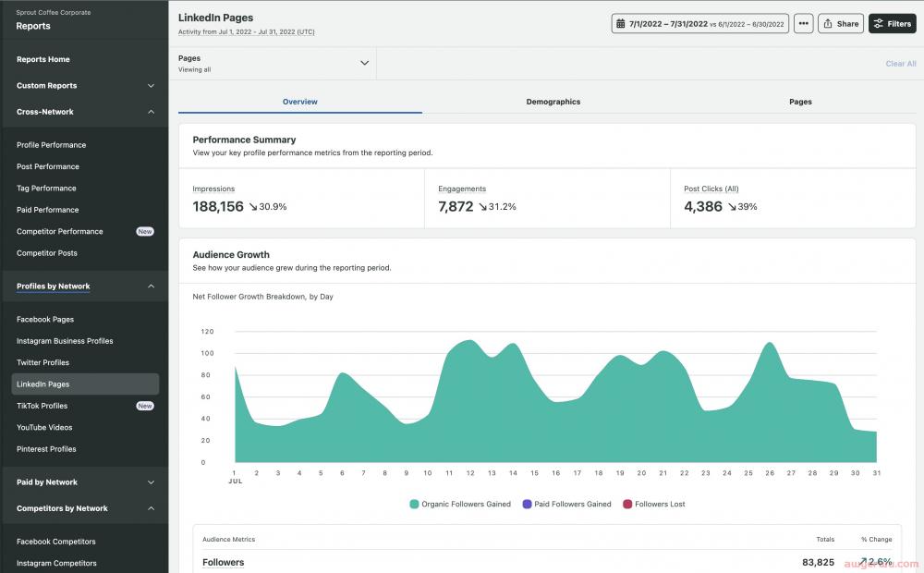Open Facebook Competitors report
The height and width of the screenshot is (573, 924).
coord(56,542)
